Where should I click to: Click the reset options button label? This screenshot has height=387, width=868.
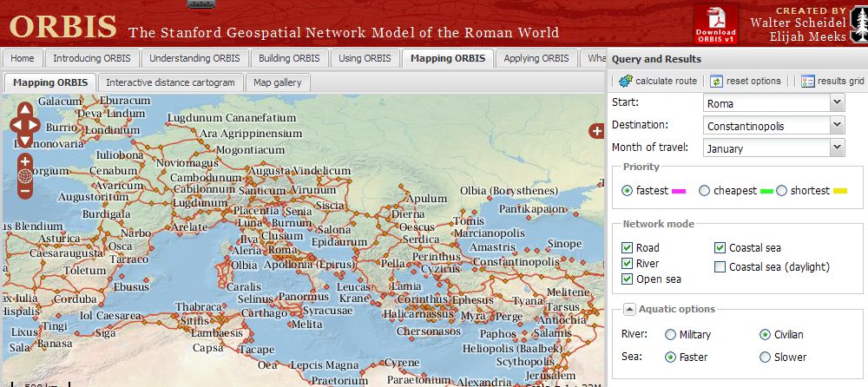753,81
